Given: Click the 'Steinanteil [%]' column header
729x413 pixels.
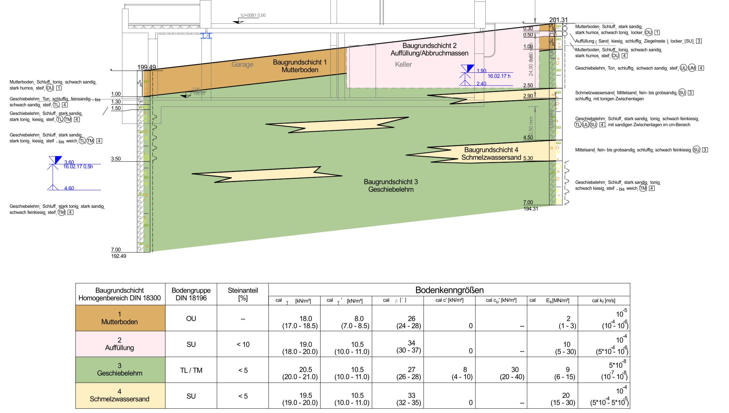Looking at the screenshot, I should pyautogui.click(x=243, y=294).
